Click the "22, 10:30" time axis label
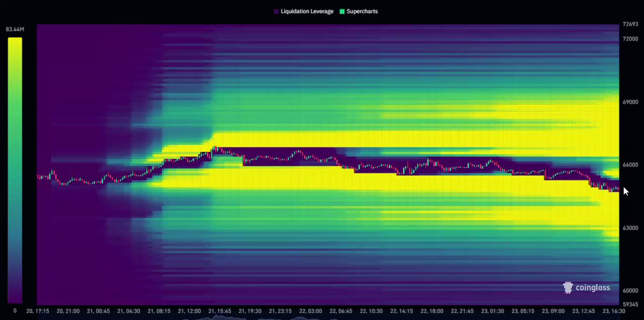This screenshot has width=644, height=320. (372, 311)
